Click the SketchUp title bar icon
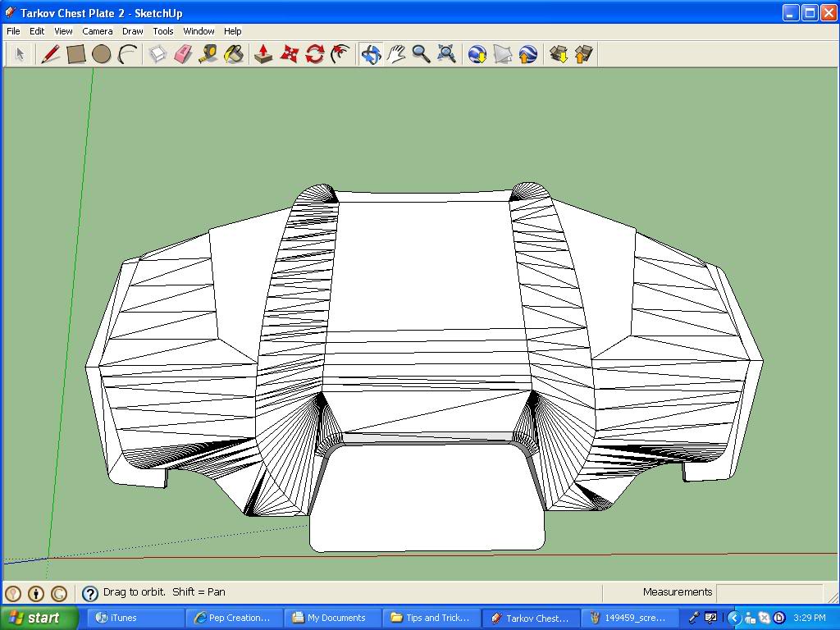The width and height of the screenshot is (840, 630). 10,12
